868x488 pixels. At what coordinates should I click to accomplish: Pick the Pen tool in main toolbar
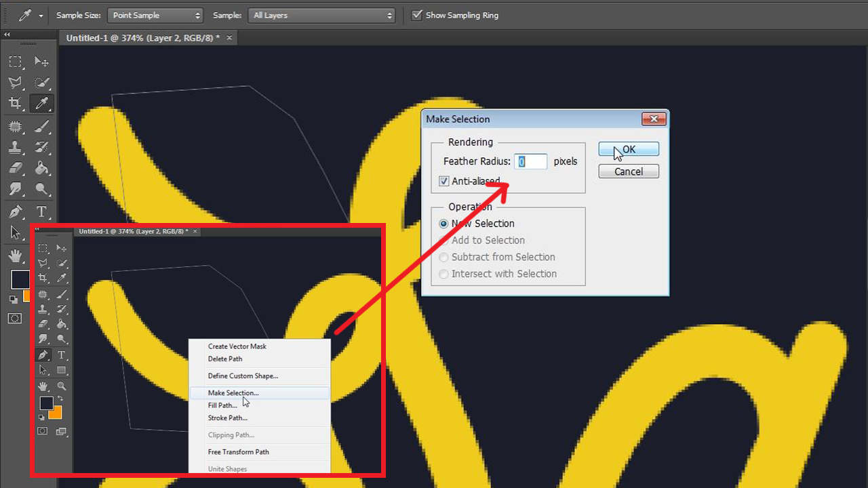15,212
